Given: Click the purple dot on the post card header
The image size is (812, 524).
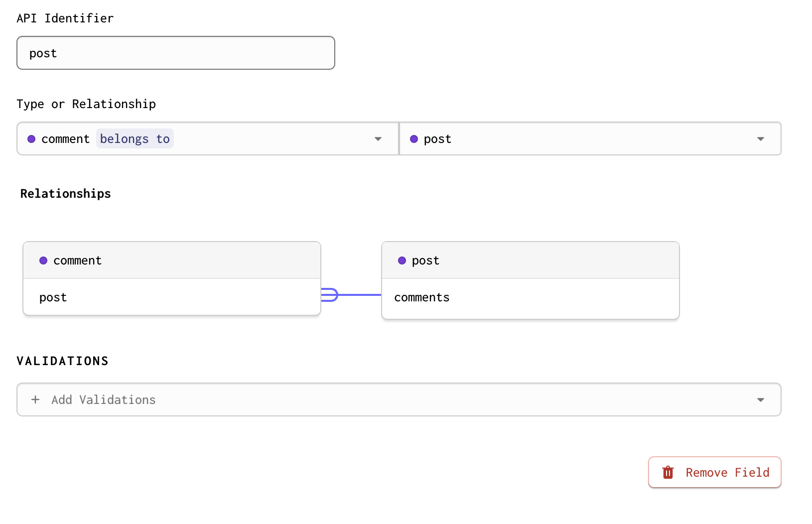Looking at the screenshot, I should (x=402, y=261).
